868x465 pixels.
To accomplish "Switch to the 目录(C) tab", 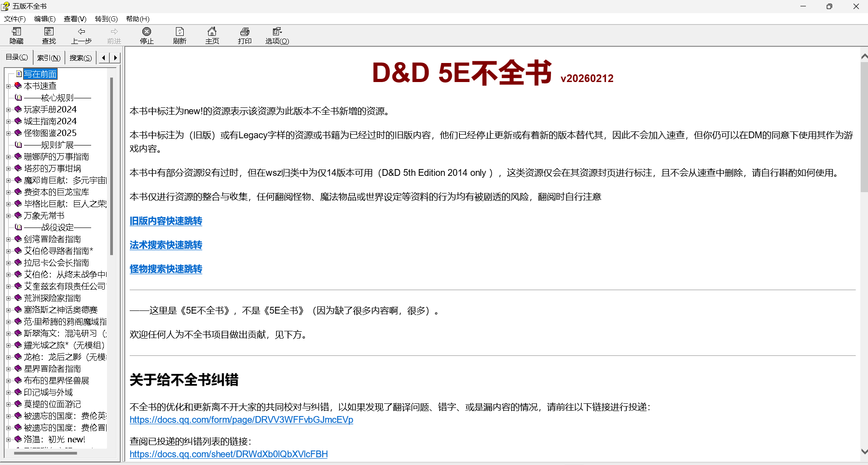I will point(17,57).
